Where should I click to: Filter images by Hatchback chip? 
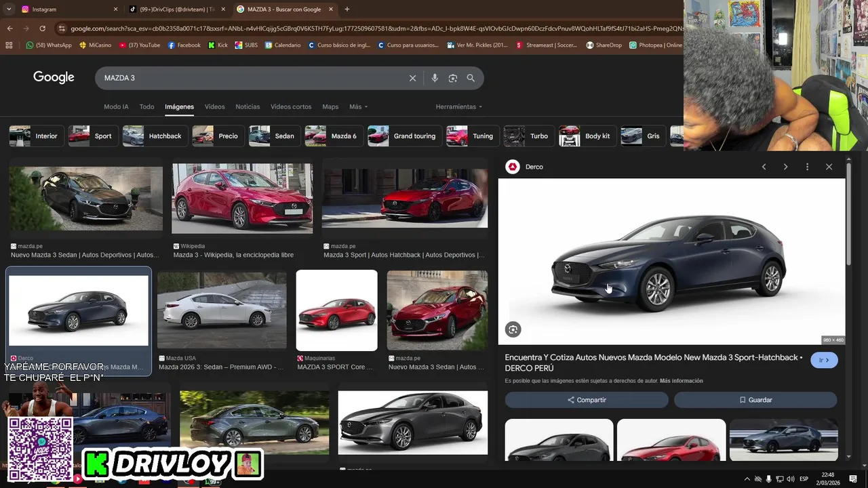pos(154,136)
